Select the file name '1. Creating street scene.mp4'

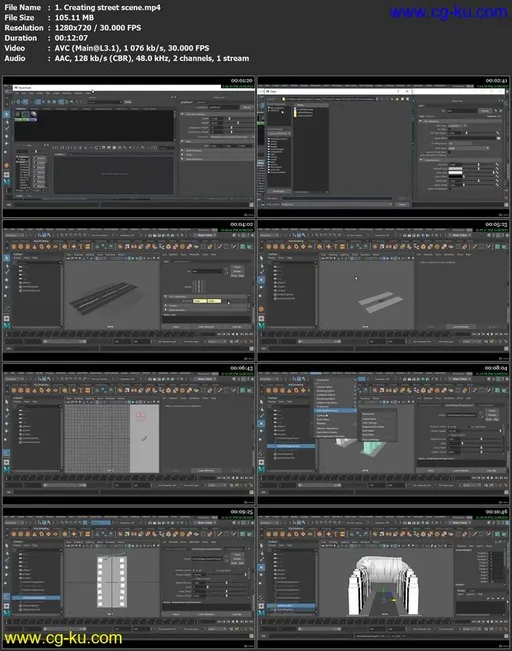[108, 7]
